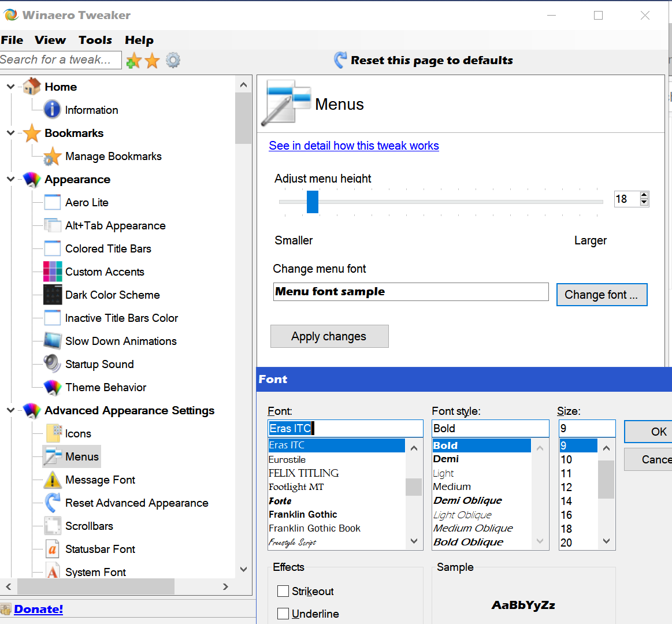The width and height of the screenshot is (672, 624).
Task: Click the Scrollbars icon
Action: coord(52,526)
